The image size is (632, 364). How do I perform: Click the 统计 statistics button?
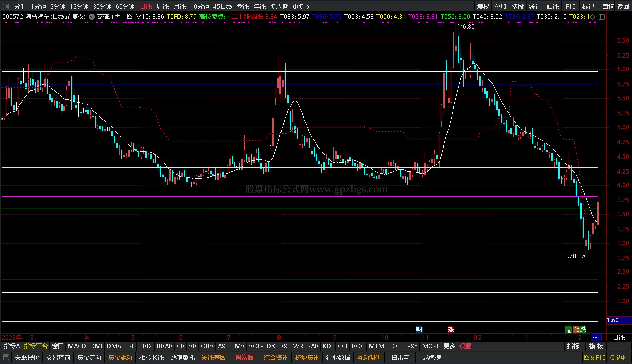point(535,6)
